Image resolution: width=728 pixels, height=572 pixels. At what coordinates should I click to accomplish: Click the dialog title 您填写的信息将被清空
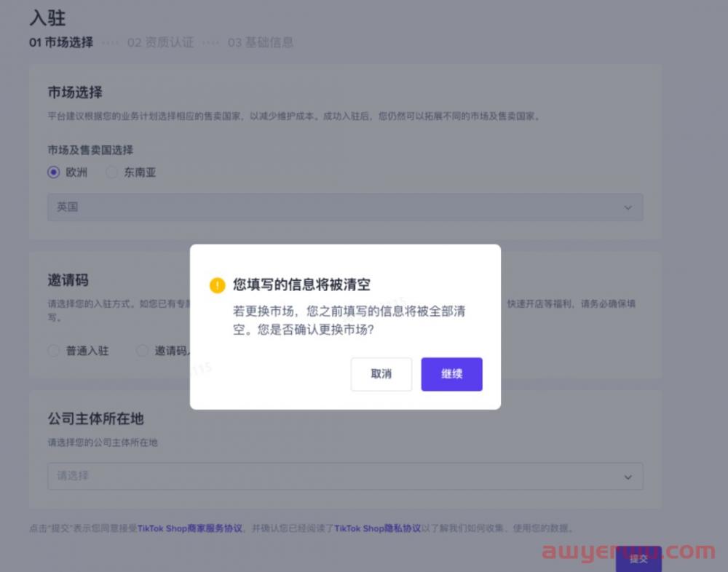pyautogui.click(x=301, y=285)
